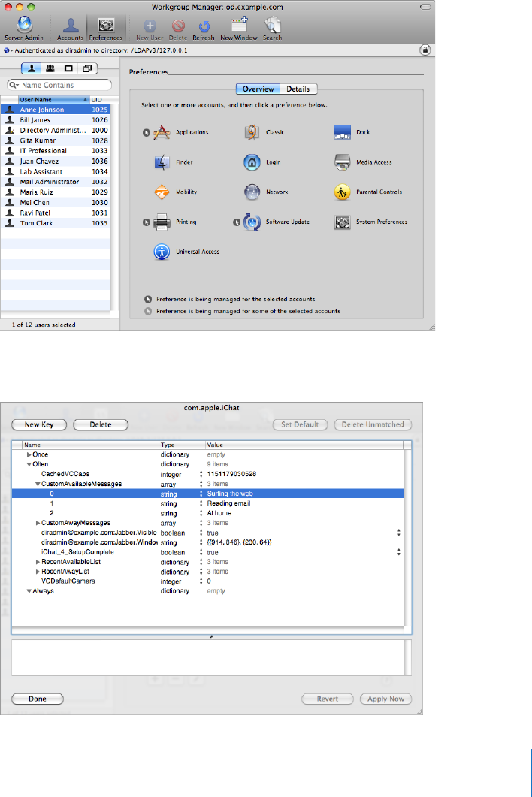Open Media Access preferences
The height and width of the screenshot is (797, 532).
point(343,162)
